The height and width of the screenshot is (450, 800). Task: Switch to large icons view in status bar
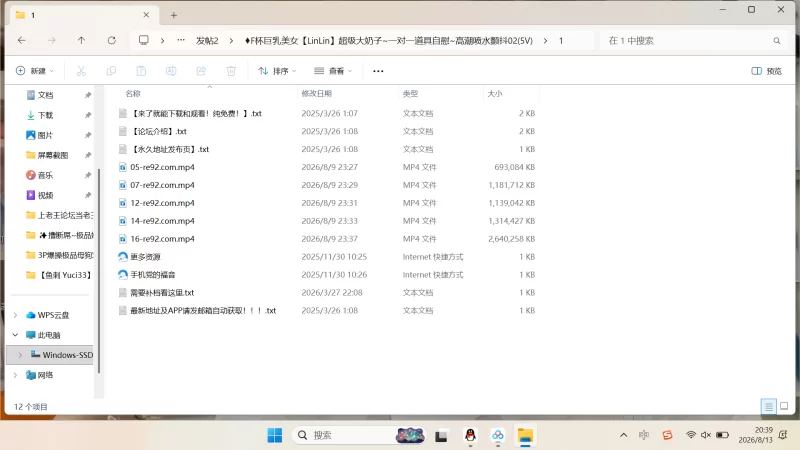(784, 406)
